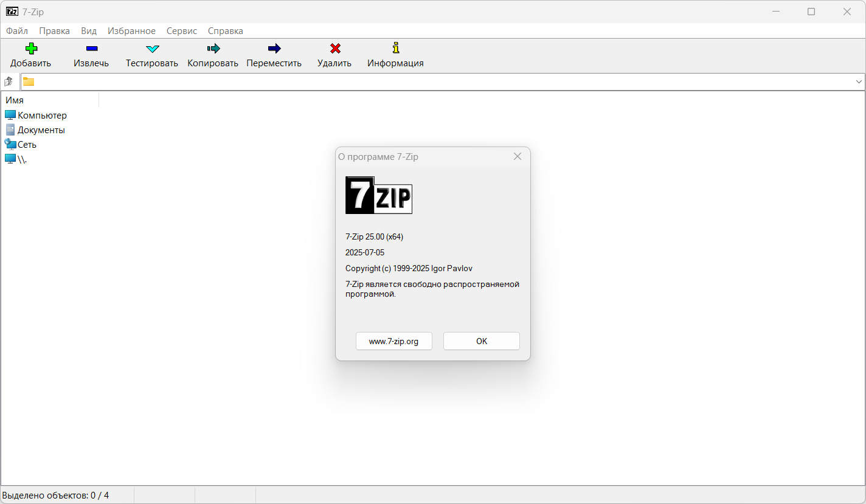Click the green plus Добавить toolbar button
Viewport: 866px width, 504px height.
(31, 55)
